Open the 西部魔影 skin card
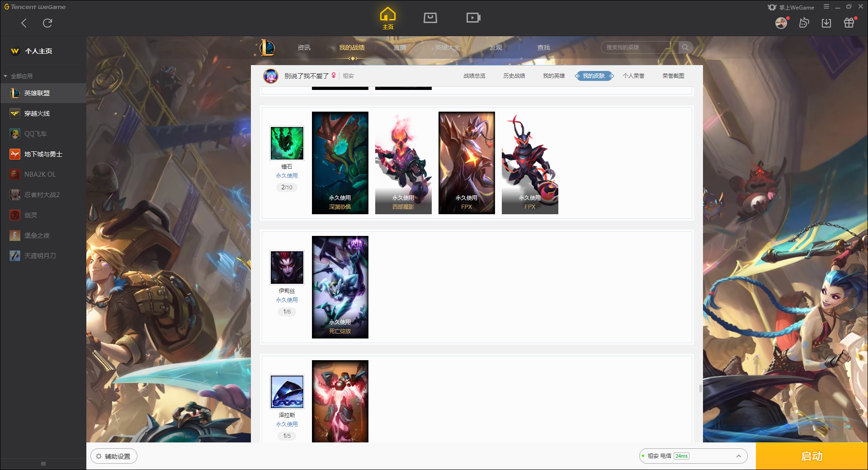This screenshot has width=868, height=470. 403,163
